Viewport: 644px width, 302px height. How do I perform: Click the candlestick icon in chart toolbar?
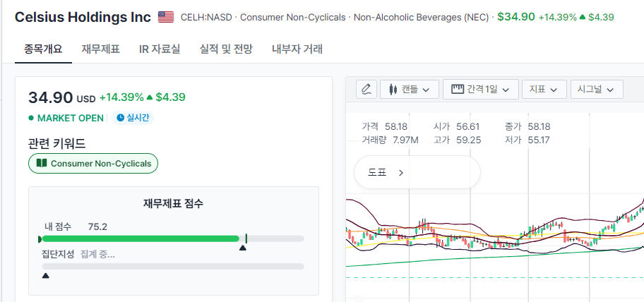393,90
